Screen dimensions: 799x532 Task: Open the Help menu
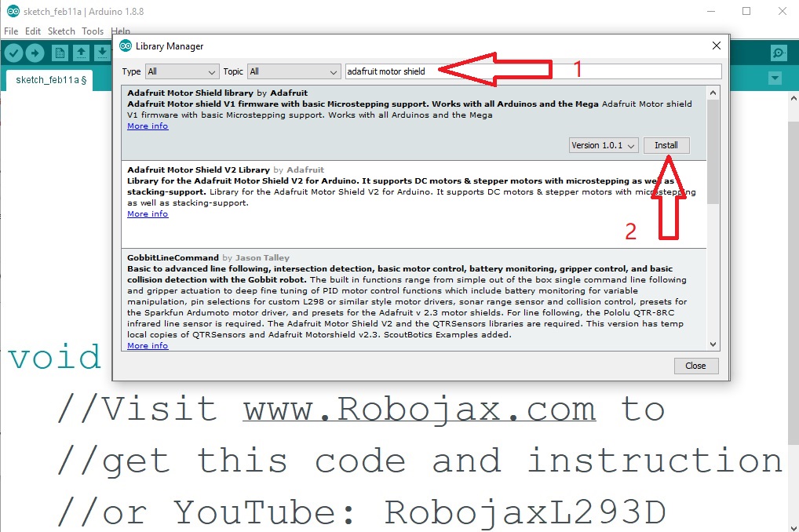click(120, 31)
